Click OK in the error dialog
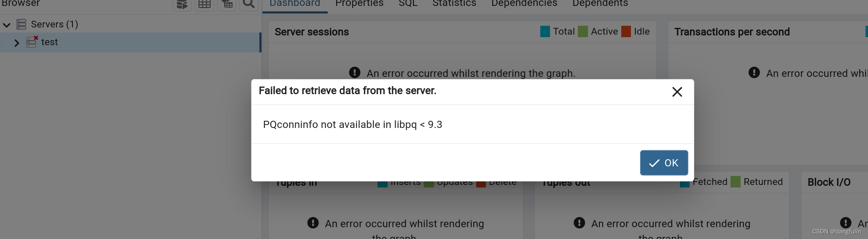 coord(664,163)
